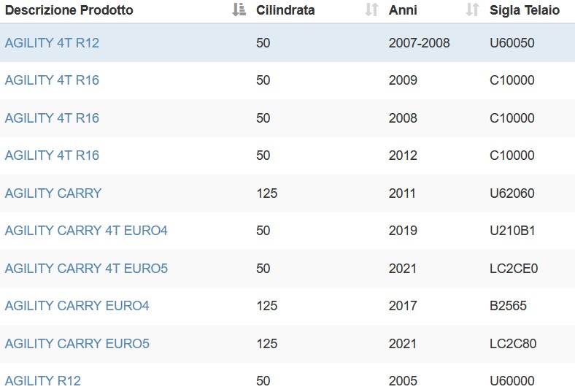Image resolution: width=575 pixels, height=392 pixels.
Task: Open the AGILITY 4T R12 link
Action: (x=52, y=43)
